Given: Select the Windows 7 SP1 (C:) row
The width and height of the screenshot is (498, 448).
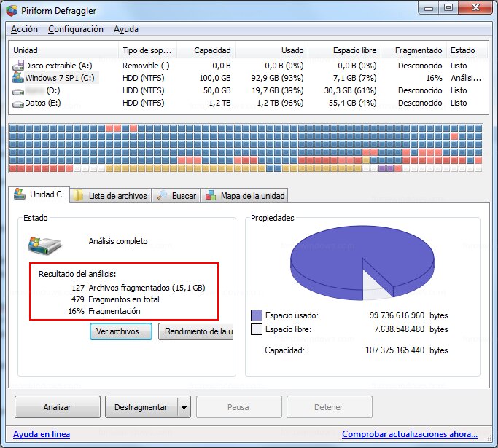Looking at the screenshot, I should tap(249, 78).
